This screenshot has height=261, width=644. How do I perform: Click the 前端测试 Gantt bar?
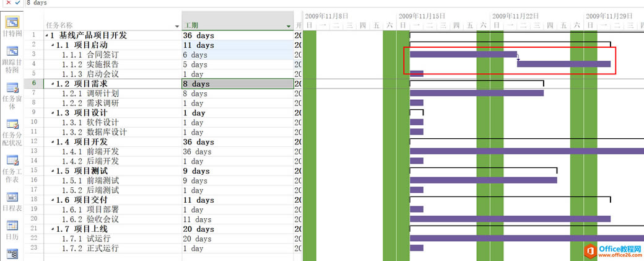484,180
